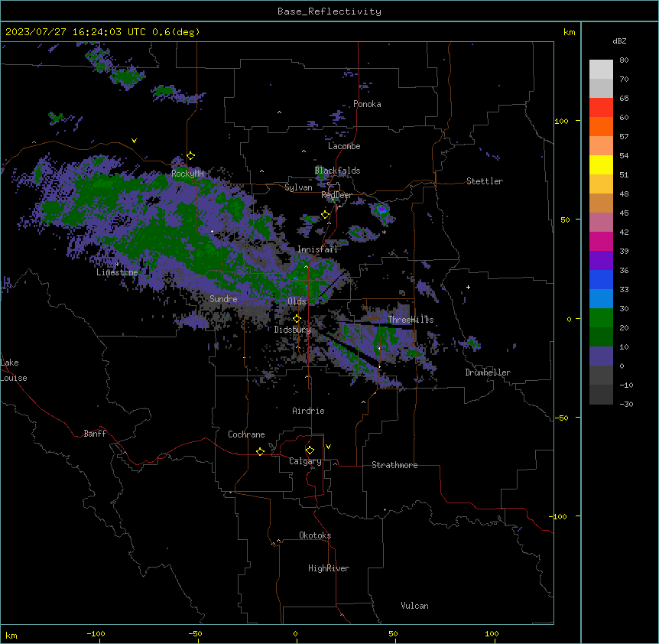Click the yellow marker near Calgary label
This screenshot has width=659, height=644.
[310, 450]
